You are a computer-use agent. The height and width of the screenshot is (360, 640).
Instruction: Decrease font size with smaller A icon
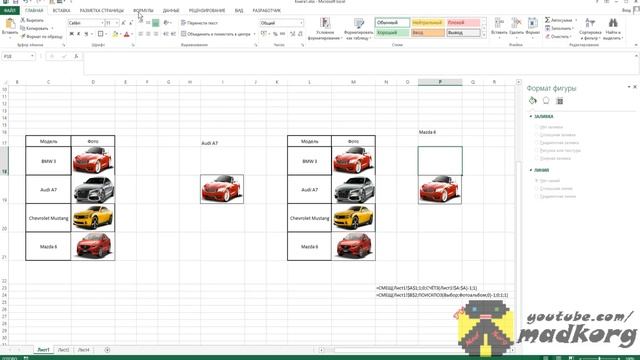pos(131,23)
